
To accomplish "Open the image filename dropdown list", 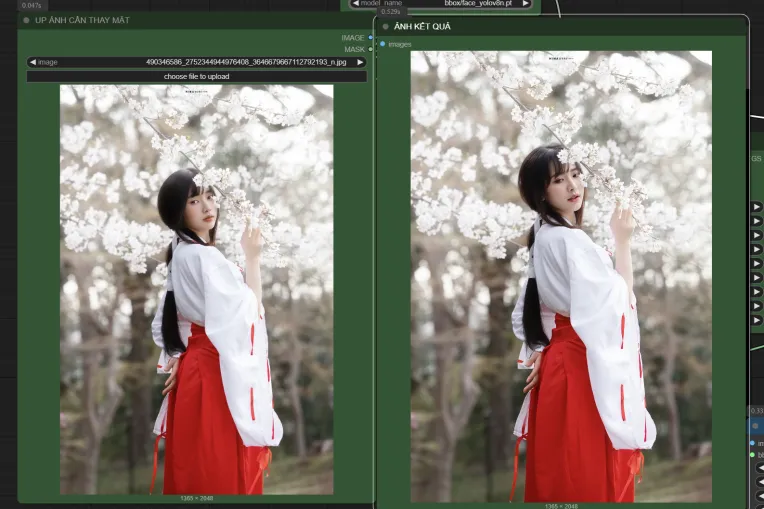I will (197, 62).
